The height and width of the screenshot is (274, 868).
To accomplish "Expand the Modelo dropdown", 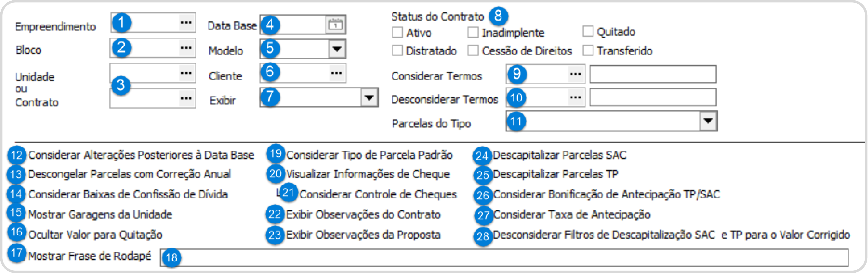I will point(337,49).
